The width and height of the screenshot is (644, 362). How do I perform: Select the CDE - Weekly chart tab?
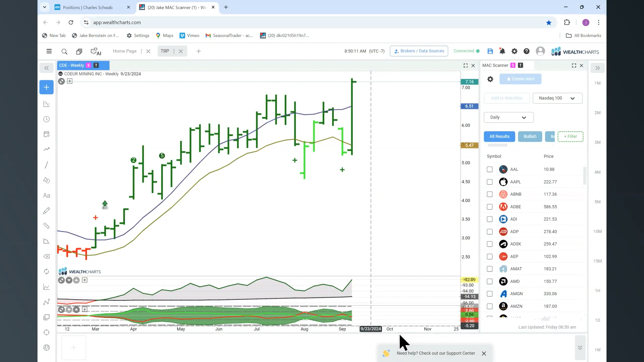tap(83, 65)
